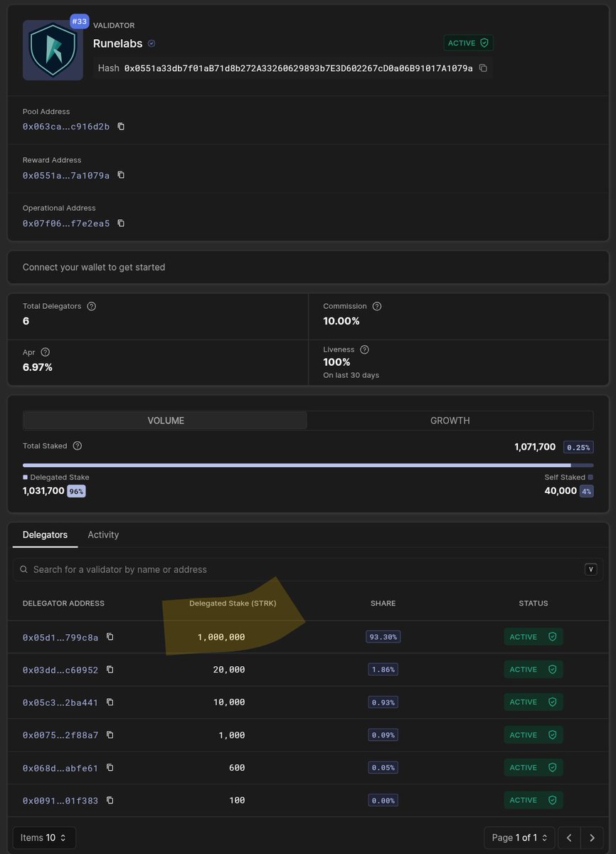Click the DELEGATOR ADDRESS column header

point(63,603)
